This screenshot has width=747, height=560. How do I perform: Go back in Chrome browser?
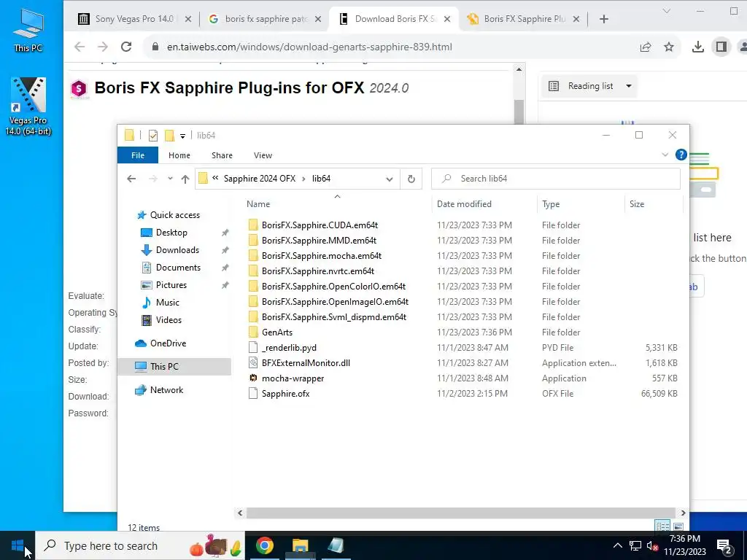(80, 47)
